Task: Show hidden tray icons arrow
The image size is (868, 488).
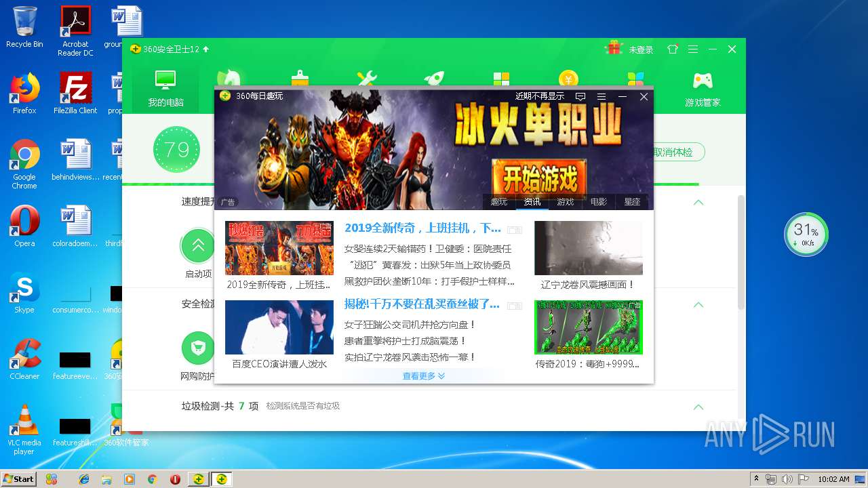Action: pos(756,479)
